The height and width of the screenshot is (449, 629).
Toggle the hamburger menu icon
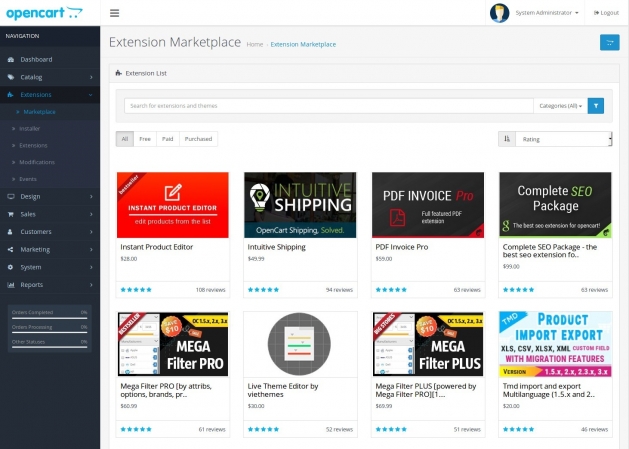pyautogui.click(x=114, y=13)
